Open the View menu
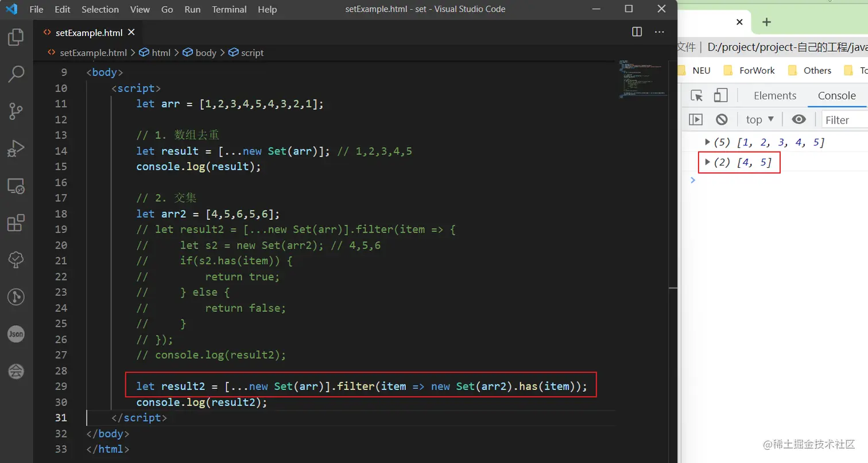868x463 pixels. pyautogui.click(x=140, y=9)
